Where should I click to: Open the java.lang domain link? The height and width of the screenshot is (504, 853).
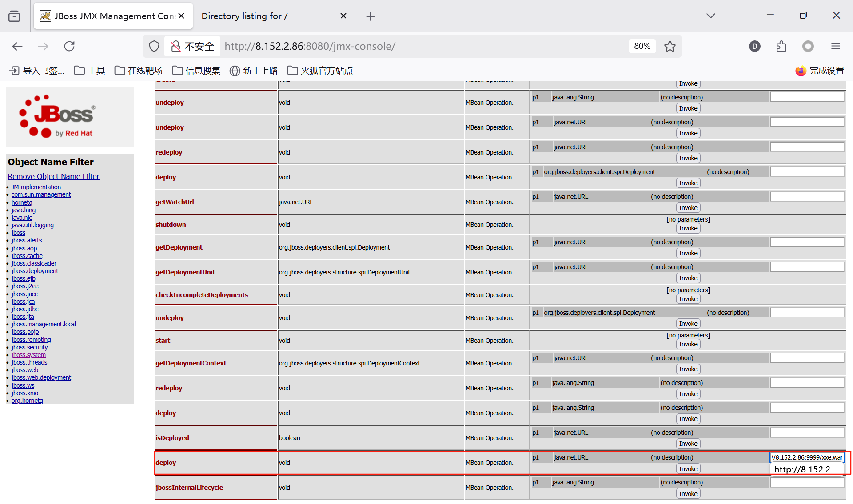point(24,210)
